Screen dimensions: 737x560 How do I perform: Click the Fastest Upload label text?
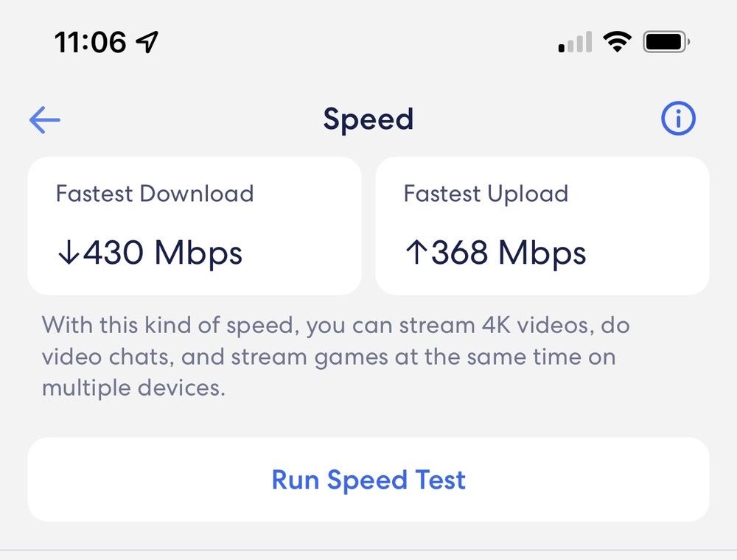486,194
